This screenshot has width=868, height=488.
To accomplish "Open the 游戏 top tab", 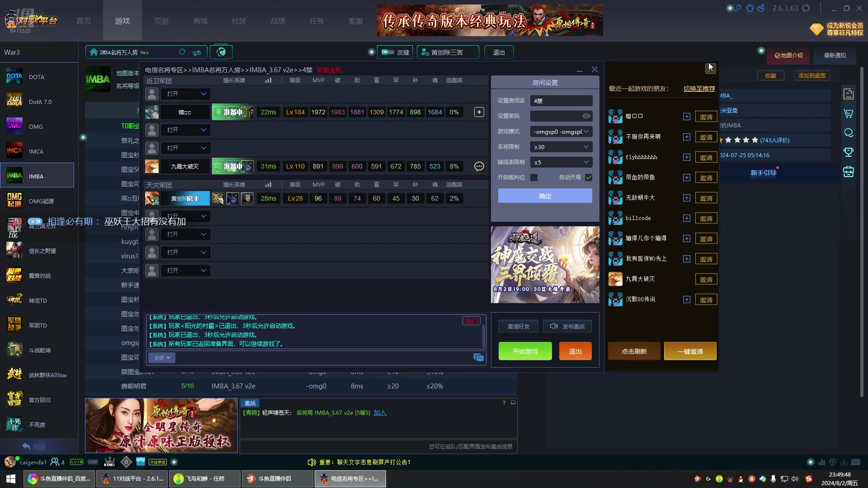I will point(123,21).
